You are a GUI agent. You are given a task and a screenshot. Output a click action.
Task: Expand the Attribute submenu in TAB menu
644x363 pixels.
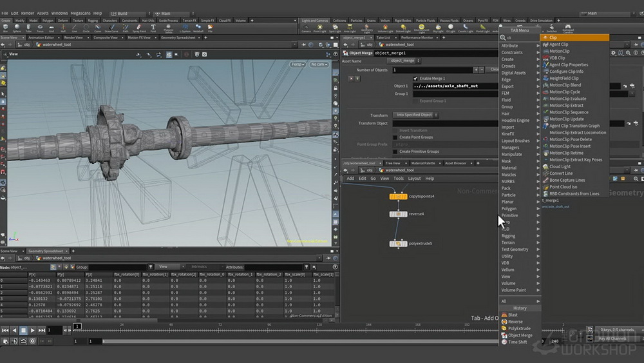click(520, 46)
